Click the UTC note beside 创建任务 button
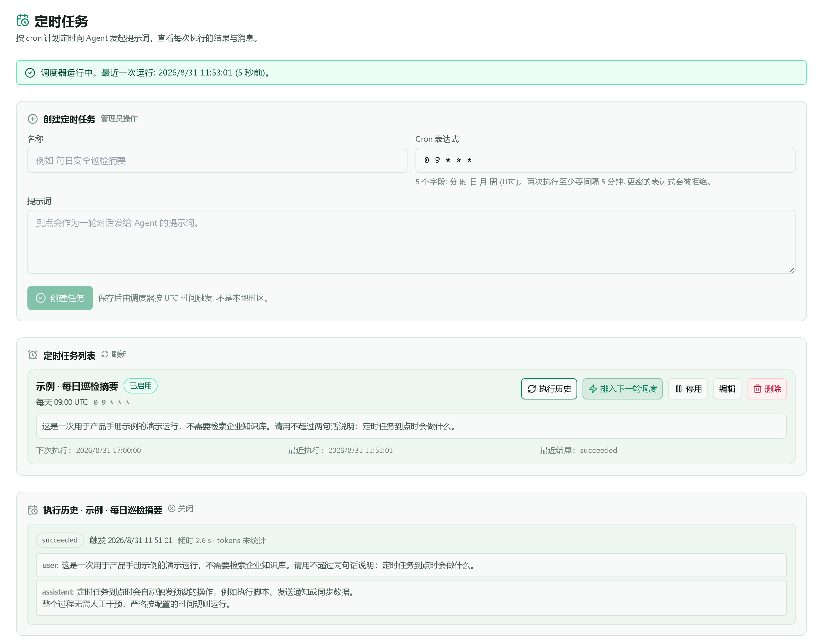 point(185,298)
